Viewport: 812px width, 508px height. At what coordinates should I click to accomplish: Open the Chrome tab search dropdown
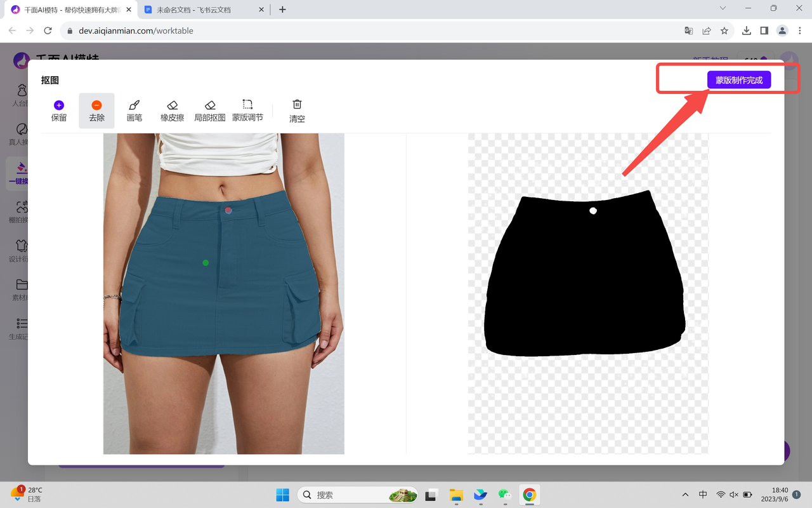click(723, 8)
